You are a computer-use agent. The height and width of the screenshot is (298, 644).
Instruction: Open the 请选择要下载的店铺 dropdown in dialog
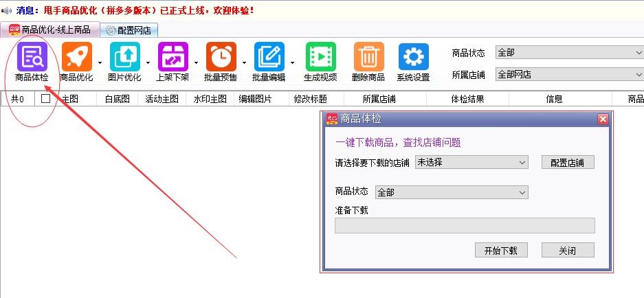click(x=471, y=163)
